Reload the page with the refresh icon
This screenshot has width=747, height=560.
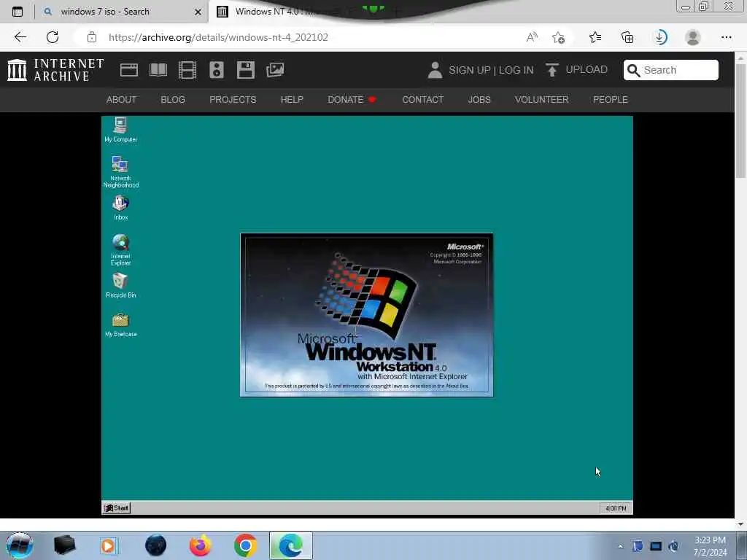pyautogui.click(x=53, y=37)
